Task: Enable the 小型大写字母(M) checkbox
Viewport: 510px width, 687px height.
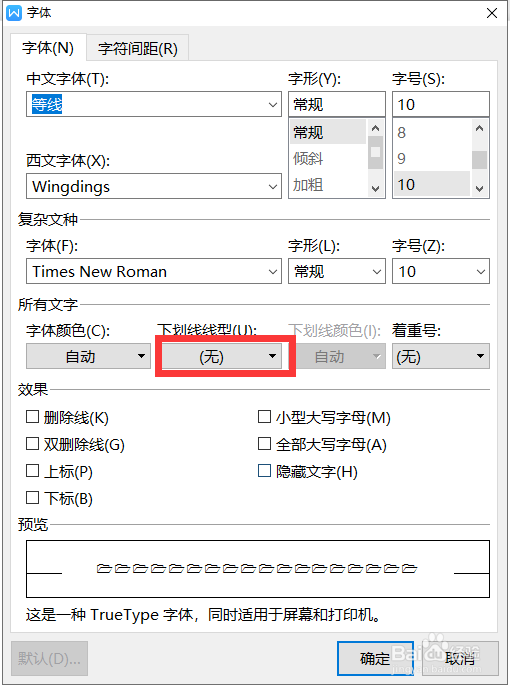Action: tap(264, 417)
